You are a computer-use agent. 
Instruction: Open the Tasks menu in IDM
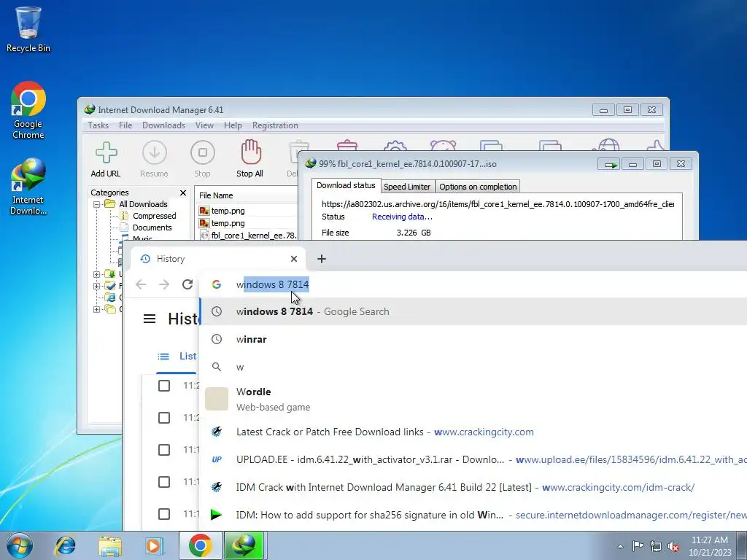pyautogui.click(x=98, y=125)
